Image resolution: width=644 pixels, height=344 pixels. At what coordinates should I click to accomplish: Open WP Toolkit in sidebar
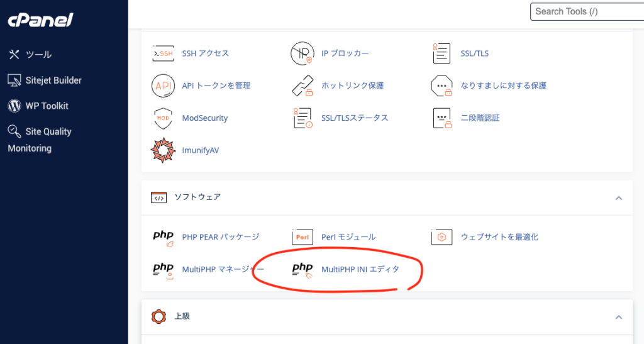47,106
